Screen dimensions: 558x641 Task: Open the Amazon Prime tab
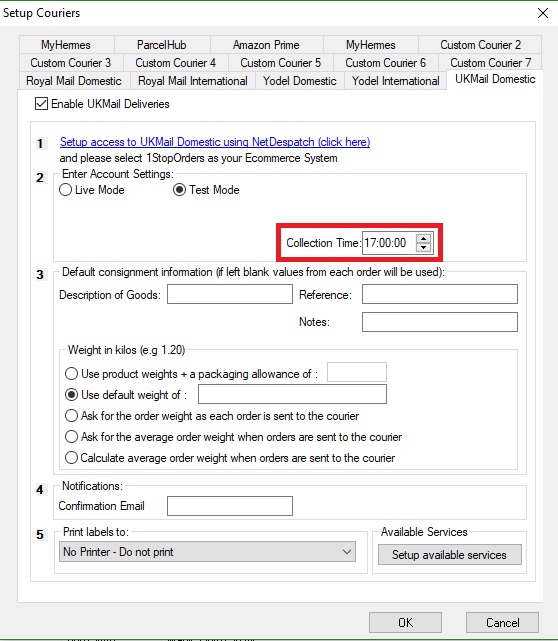click(x=266, y=45)
